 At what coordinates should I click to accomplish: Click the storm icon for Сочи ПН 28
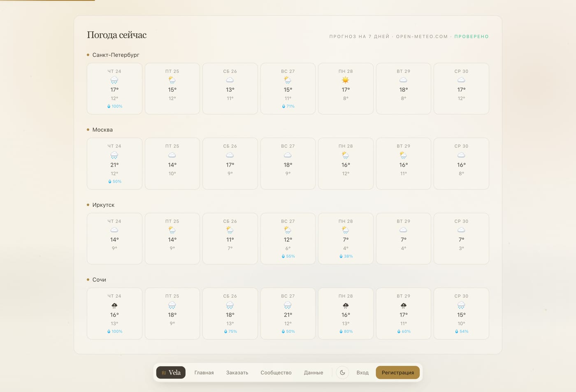pos(346,305)
